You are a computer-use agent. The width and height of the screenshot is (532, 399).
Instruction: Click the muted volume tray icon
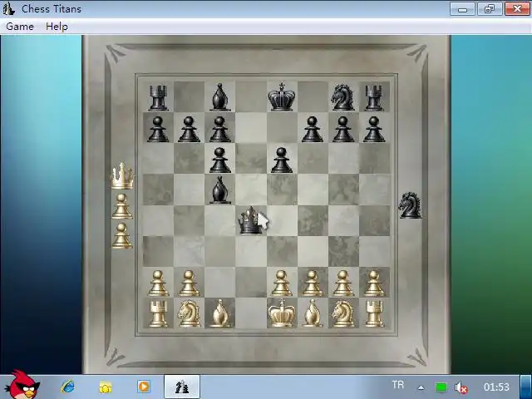tap(461, 387)
